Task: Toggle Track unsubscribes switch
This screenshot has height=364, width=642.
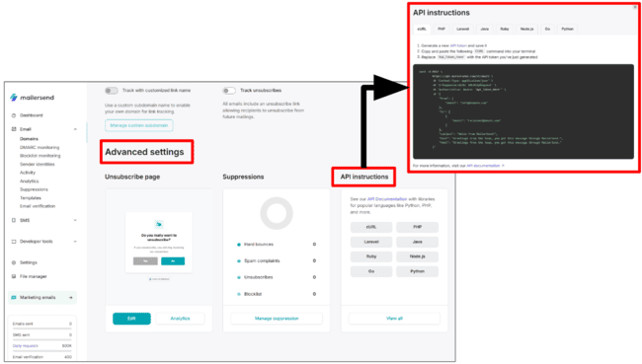Action: point(229,91)
